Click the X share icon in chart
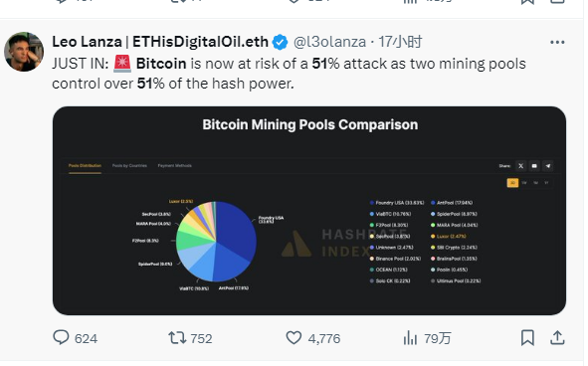The image size is (588, 366). coord(521,166)
